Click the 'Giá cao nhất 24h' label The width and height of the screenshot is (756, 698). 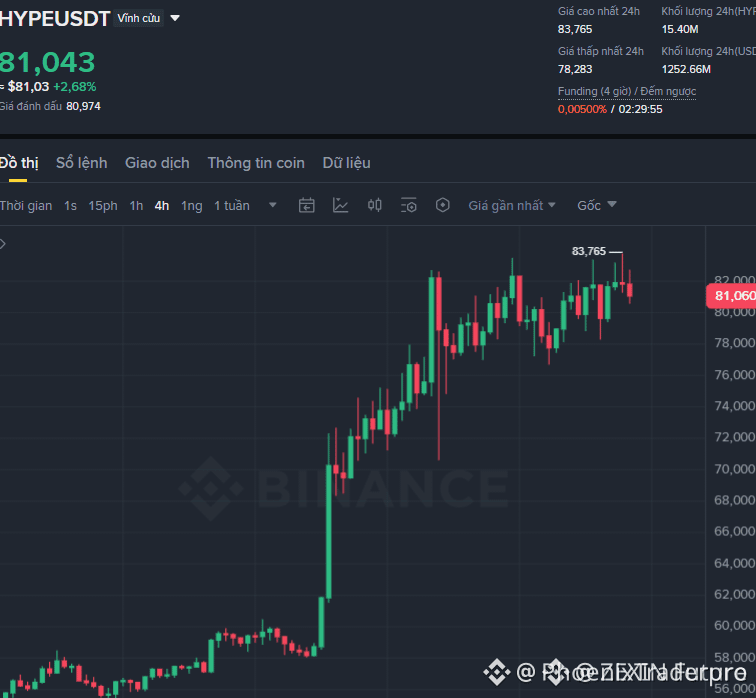(x=599, y=11)
